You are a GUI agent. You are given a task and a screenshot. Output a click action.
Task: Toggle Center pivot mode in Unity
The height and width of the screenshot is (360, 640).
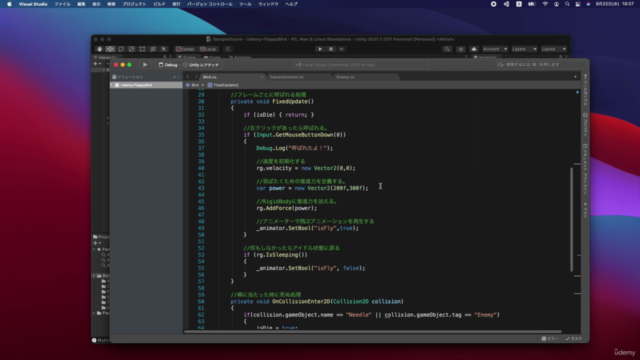[185, 49]
